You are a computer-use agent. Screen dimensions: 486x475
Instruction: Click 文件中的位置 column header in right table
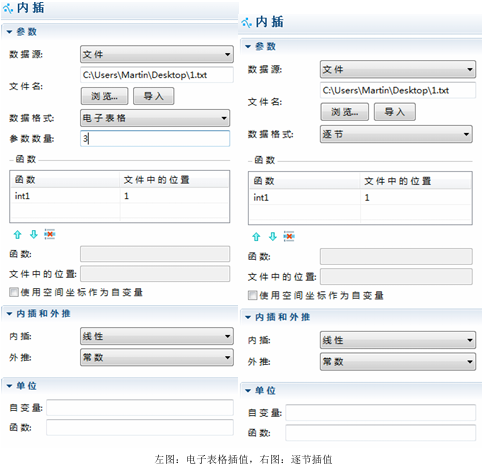(x=416, y=181)
